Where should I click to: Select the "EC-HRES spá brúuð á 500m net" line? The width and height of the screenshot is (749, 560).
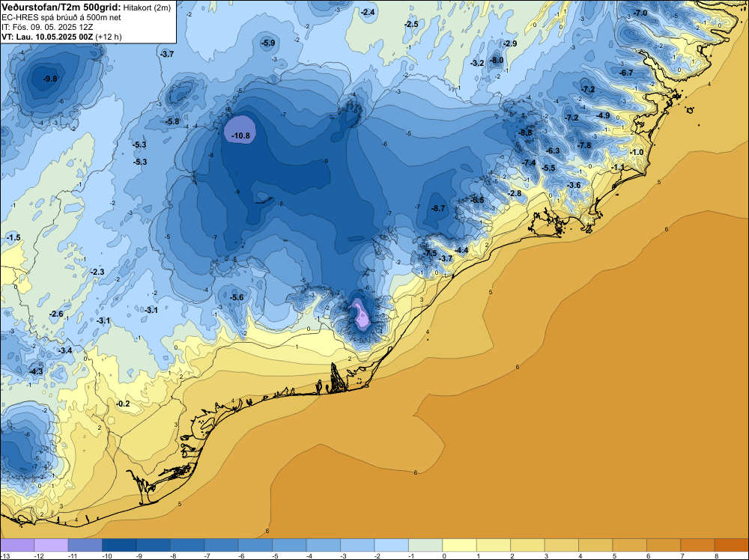pos(61,17)
